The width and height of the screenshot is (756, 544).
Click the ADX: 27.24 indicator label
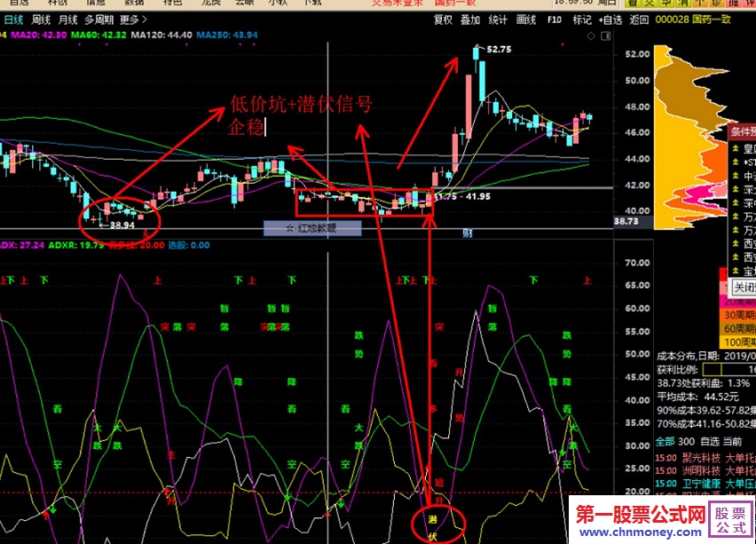21,245
